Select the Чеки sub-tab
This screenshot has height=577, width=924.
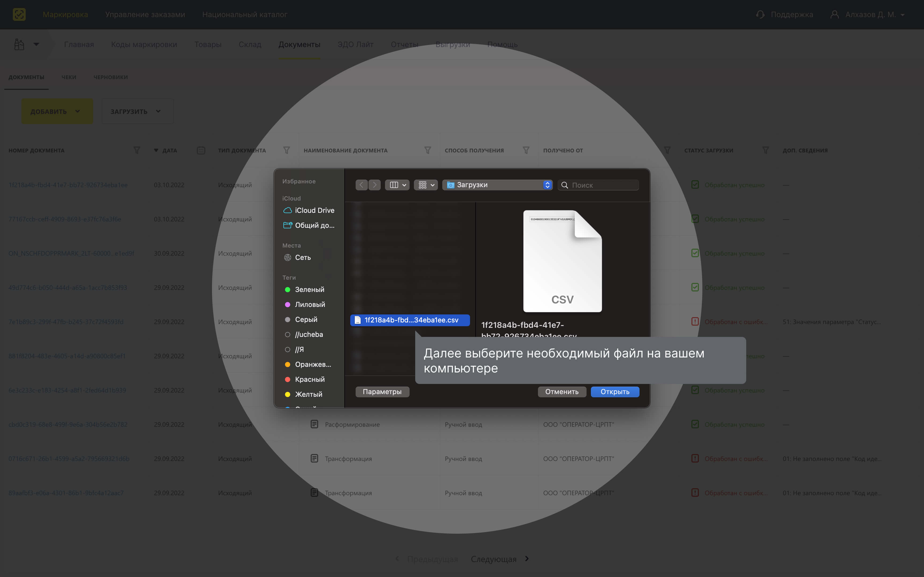(69, 77)
